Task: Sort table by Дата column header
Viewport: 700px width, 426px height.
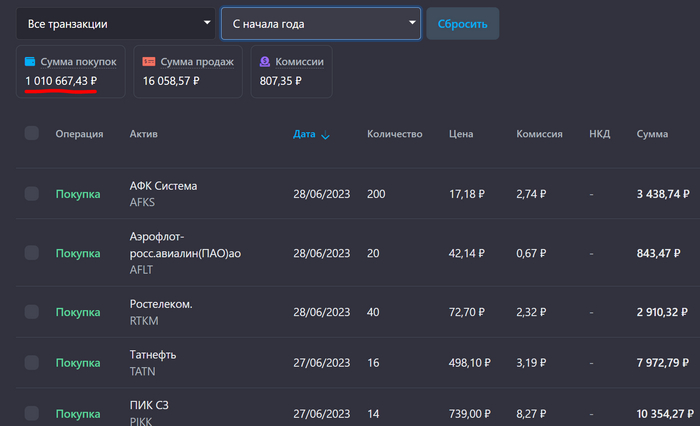Action: click(304, 134)
